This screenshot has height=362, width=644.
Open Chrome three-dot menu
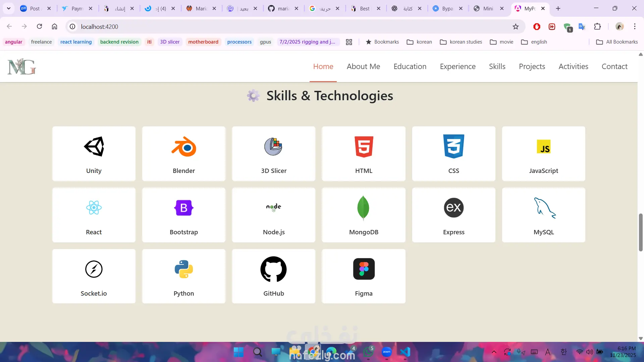click(x=635, y=27)
